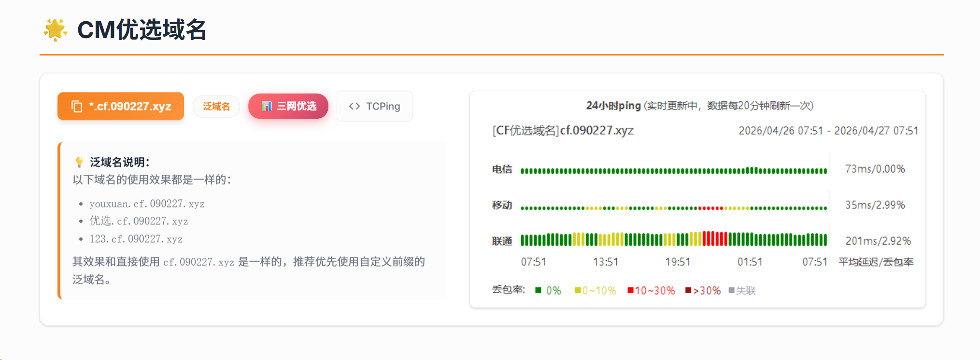Click the 电信 ping status bar
Image resolution: width=980 pixels, height=360 pixels.
(673, 171)
